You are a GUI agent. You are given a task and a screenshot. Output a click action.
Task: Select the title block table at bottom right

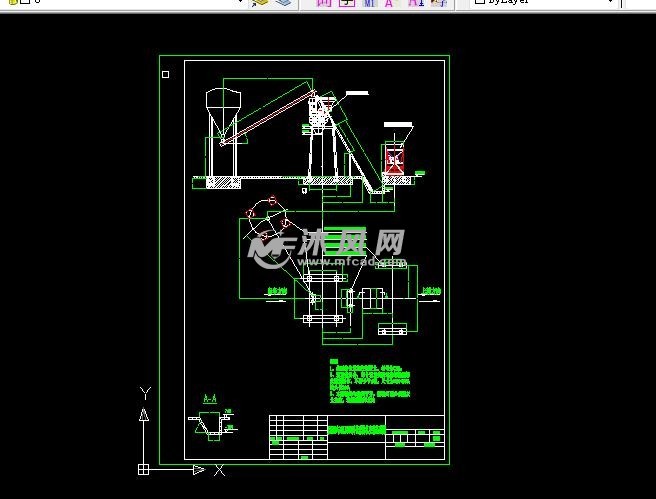356,436
